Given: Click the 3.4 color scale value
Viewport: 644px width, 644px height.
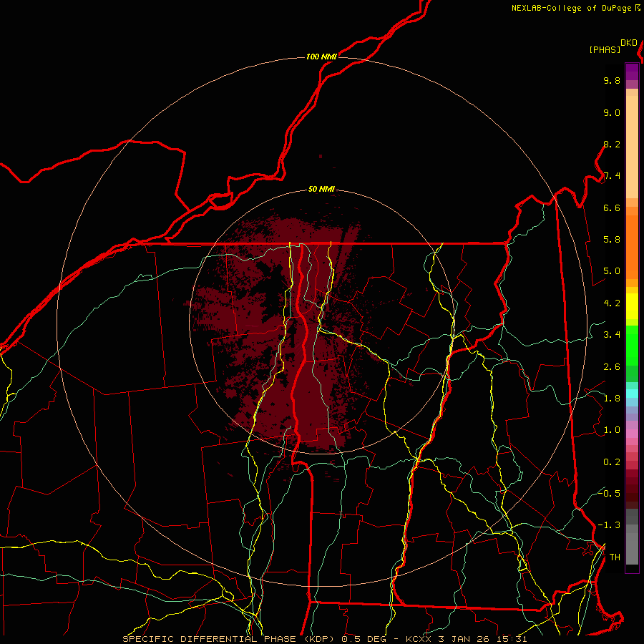Looking at the screenshot, I should point(612,335).
